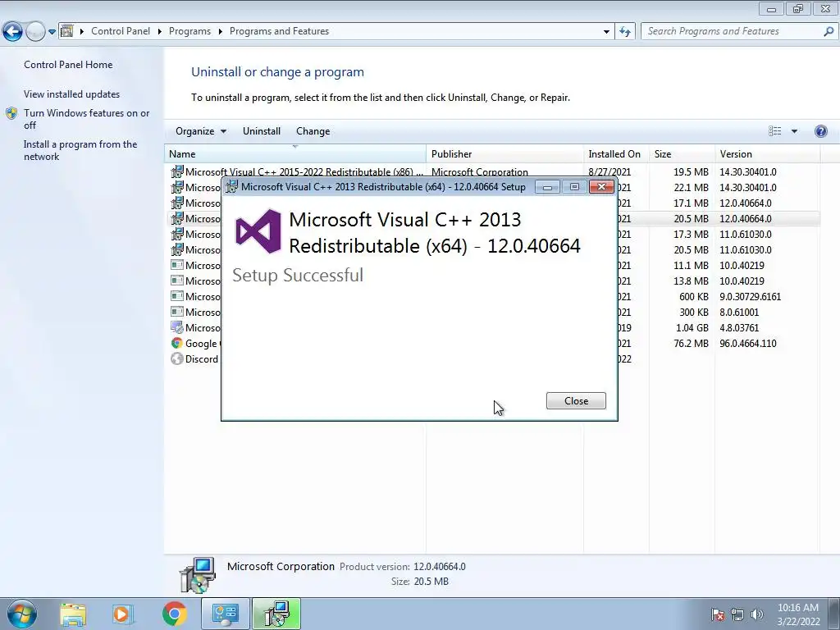The image size is (840, 630).
Task: Open the view options dropdown arrow
Action: (x=794, y=131)
